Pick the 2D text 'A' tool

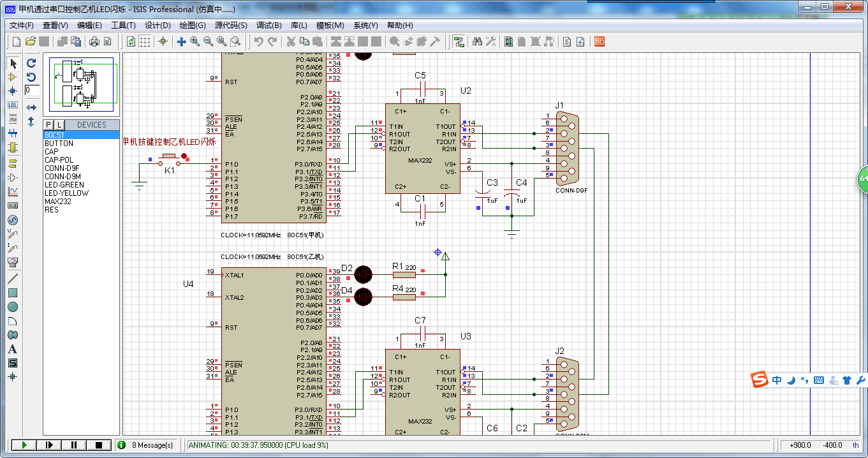[13, 349]
